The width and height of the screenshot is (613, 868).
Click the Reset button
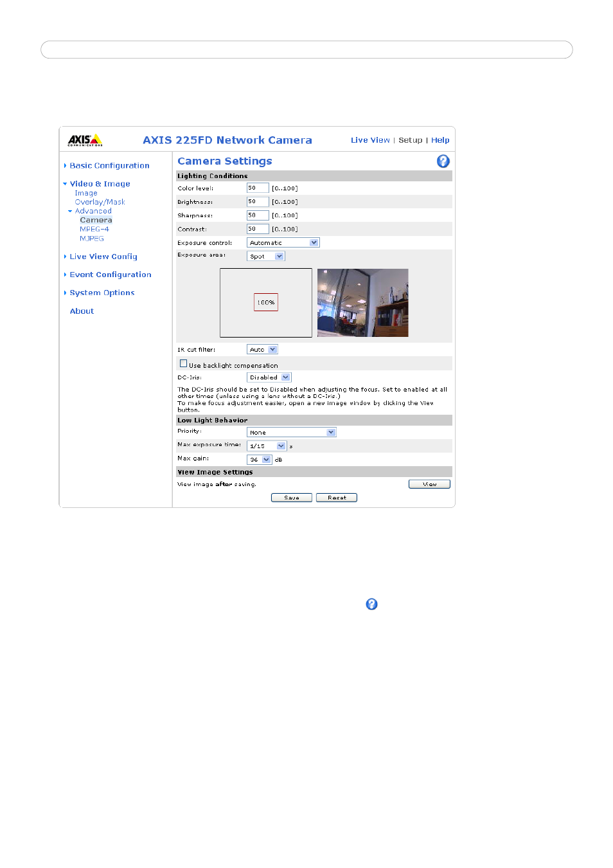pyautogui.click(x=337, y=498)
